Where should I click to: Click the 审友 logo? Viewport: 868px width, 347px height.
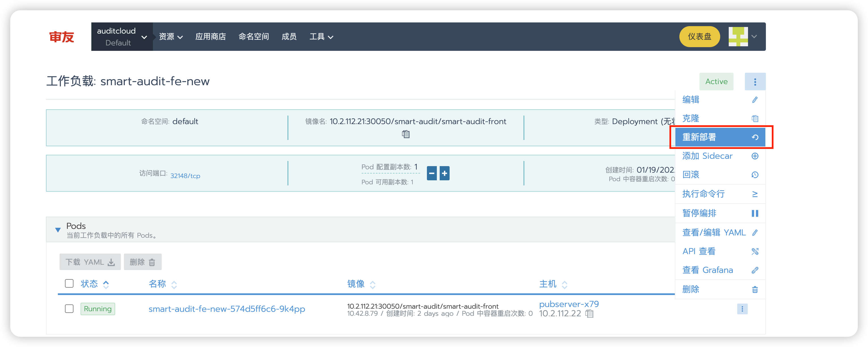(62, 37)
